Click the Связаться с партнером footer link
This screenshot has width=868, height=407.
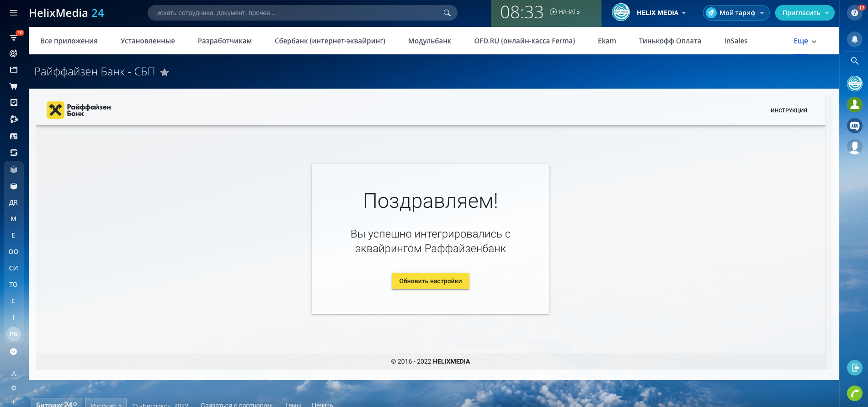point(236,405)
